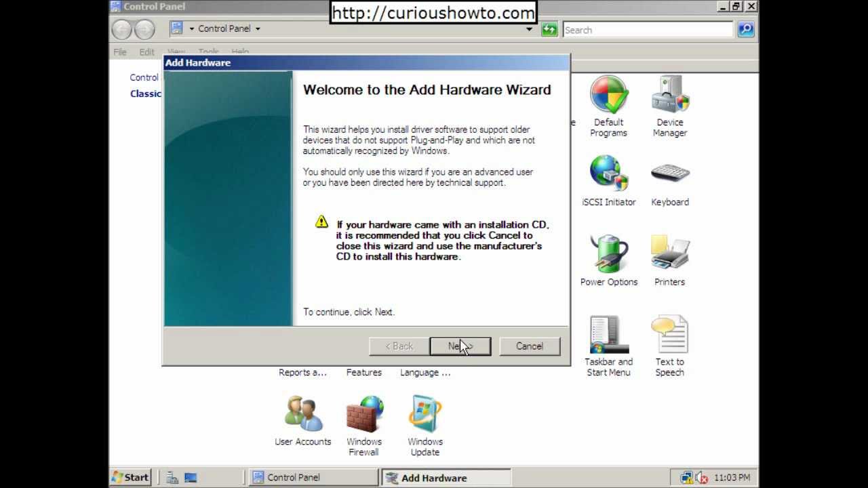Click the muted volume tray icon
The image size is (868, 488).
pos(702,478)
